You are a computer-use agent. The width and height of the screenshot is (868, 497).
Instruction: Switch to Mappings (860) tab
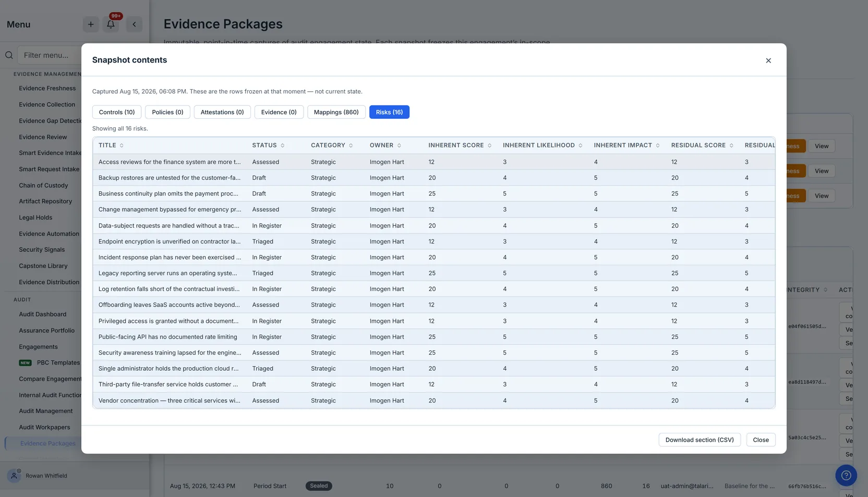tap(336, 112)
